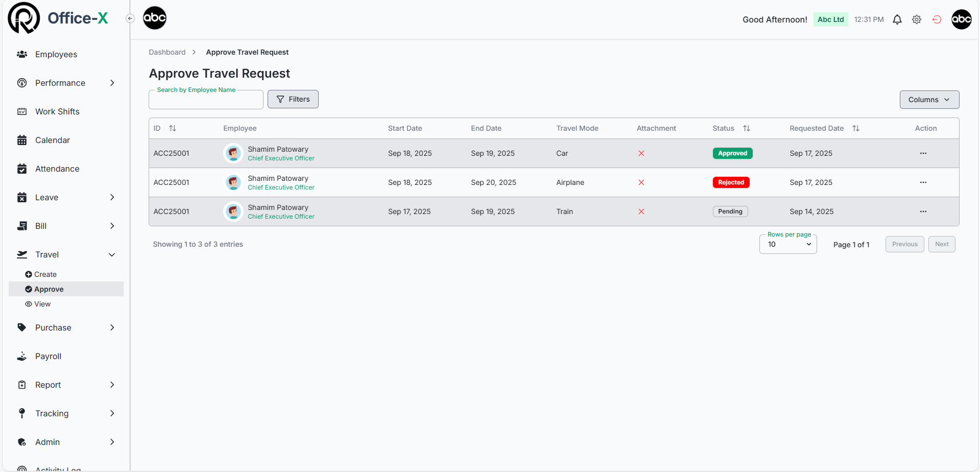Image resolution: width=980 pixels, height=472 pixels.
Task: Open Rows per page selector
Action: point(788,244)
